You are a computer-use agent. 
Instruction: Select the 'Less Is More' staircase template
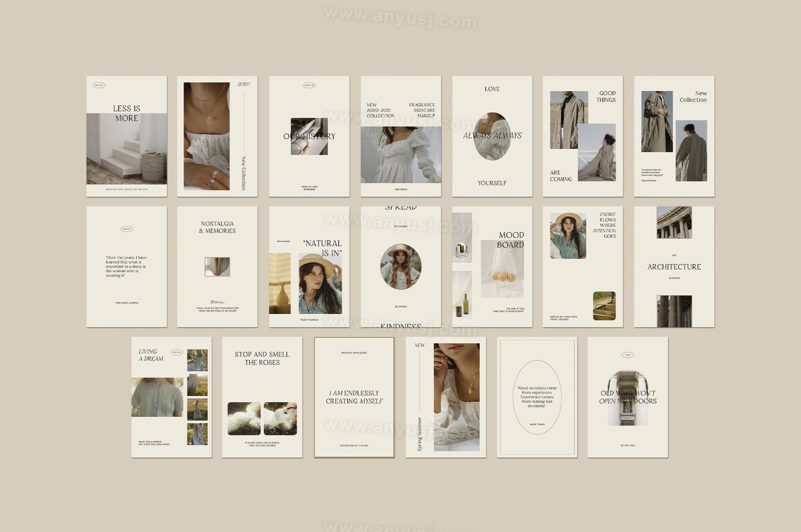[127, 136]
